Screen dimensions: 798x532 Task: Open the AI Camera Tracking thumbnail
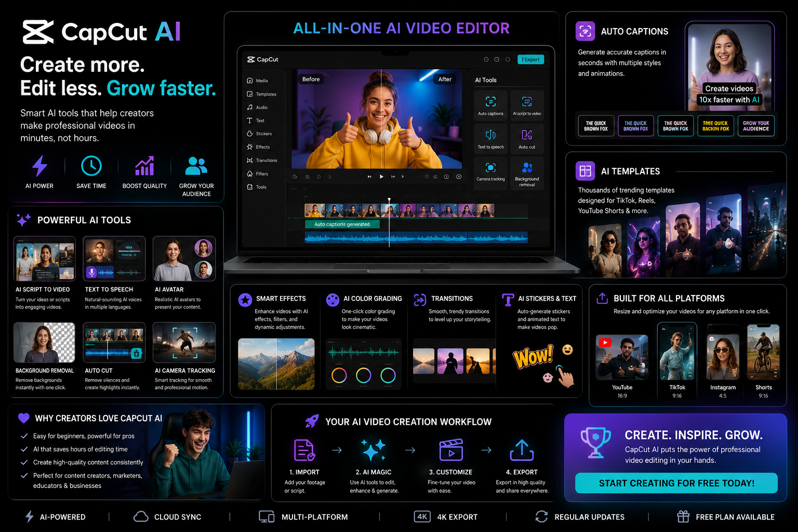click(x=184, y=342)
